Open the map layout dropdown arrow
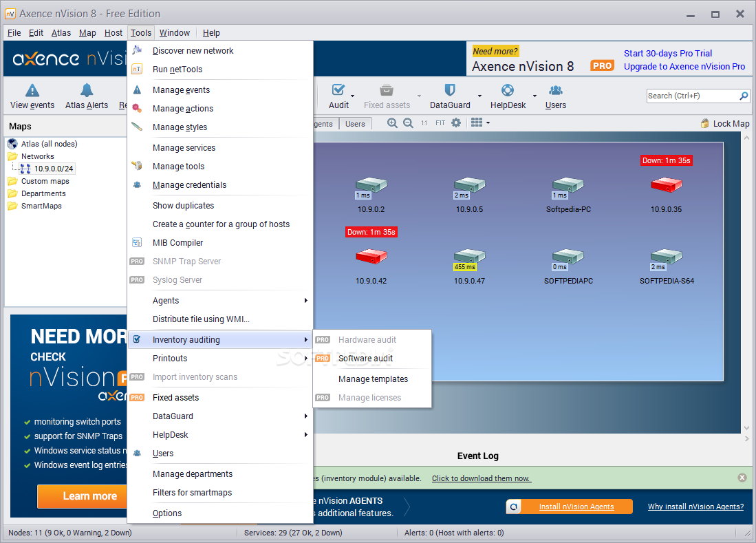The height and width of the screenshot is (543, 756). click(x=488, y=123)
